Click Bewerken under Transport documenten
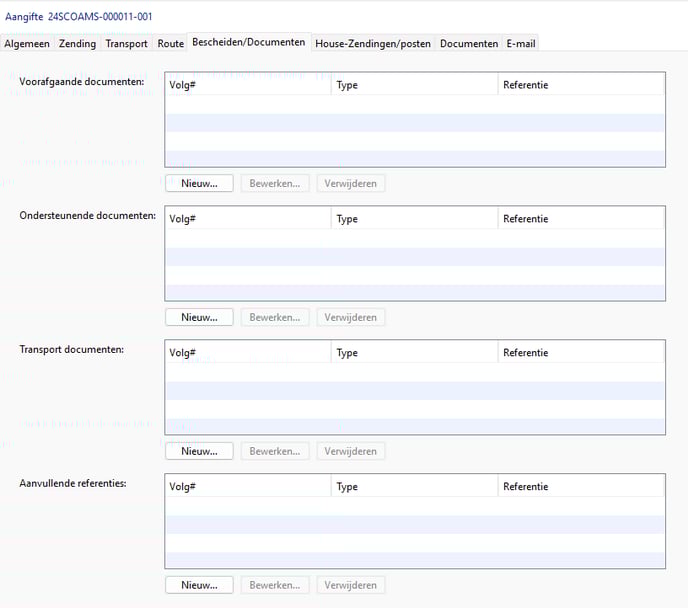Image resolution: width=688 pixels, height=608 pixels. point(275,451)
